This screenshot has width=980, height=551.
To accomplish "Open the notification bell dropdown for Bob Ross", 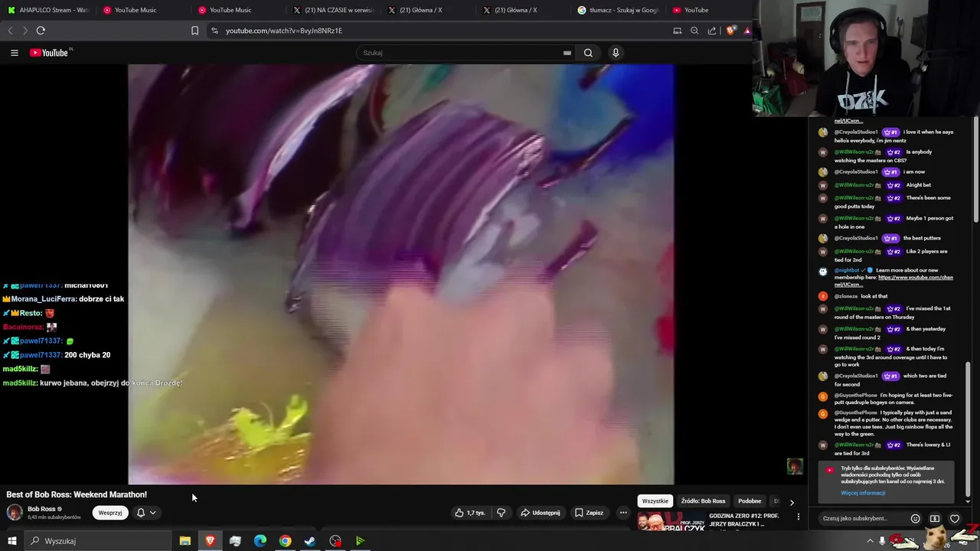I will pyautogui.click(x=146, y=513).
